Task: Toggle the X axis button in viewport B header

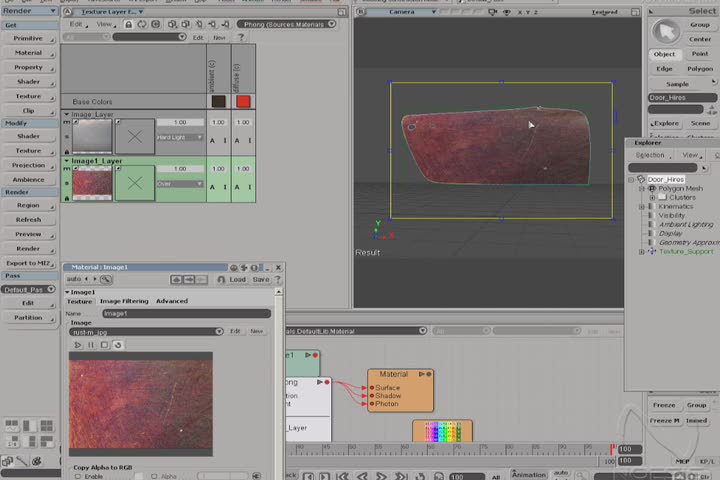Action: coord(519,12)
